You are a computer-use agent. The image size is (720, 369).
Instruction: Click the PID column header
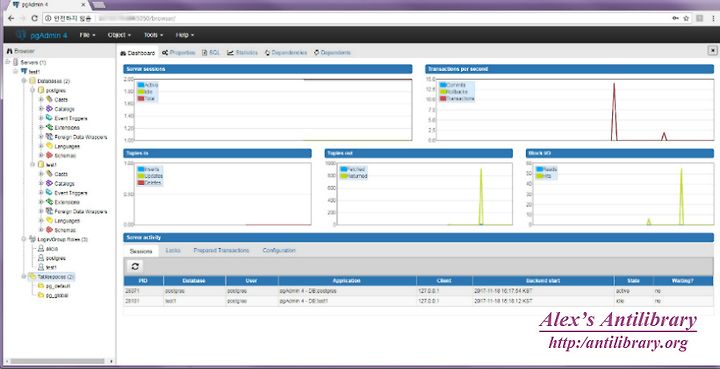click(x=143, y=280)
